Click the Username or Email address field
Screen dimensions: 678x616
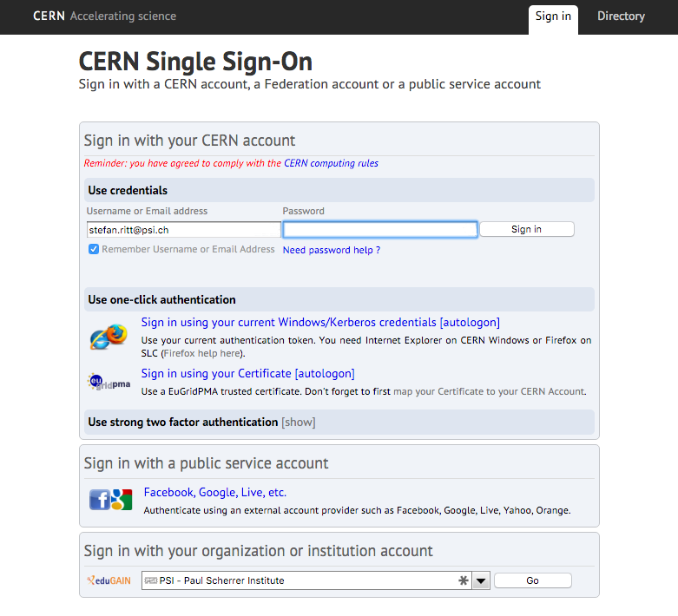point(184,230)
